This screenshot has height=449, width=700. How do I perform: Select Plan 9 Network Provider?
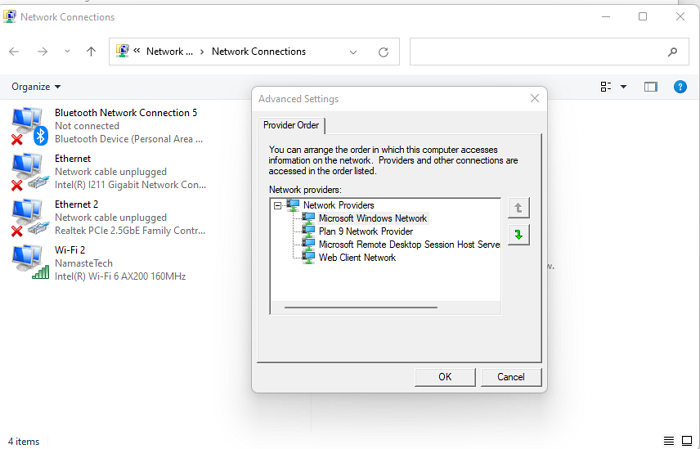366,231
